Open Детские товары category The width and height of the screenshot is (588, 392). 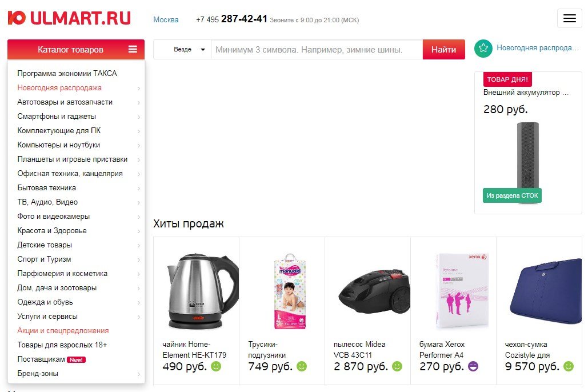[45, 245]
